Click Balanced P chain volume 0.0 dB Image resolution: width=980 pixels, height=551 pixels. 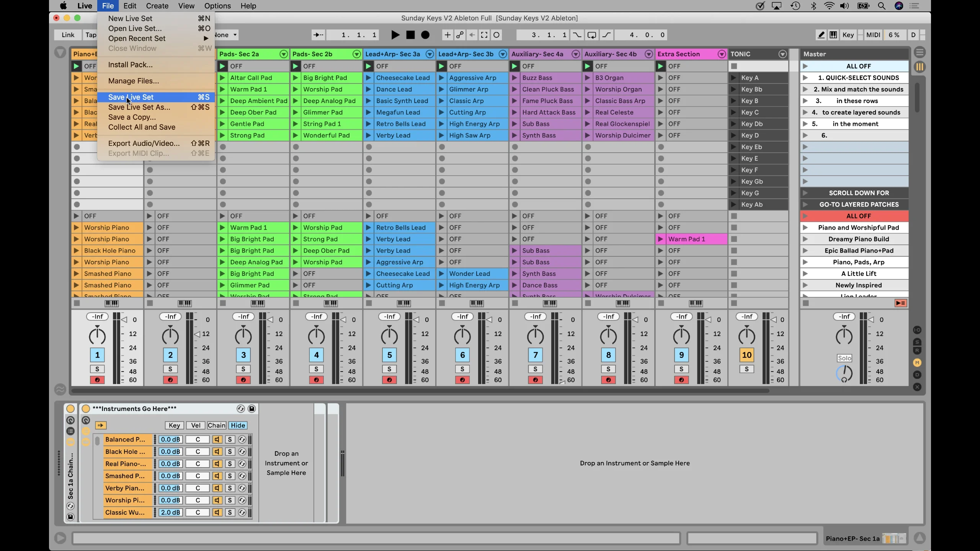pyautogui.click(x=170, y=439)
